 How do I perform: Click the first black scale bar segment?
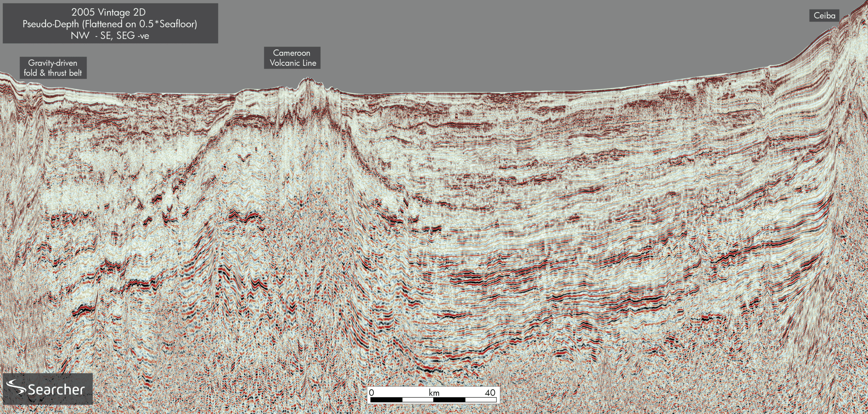tap(386, 400)
